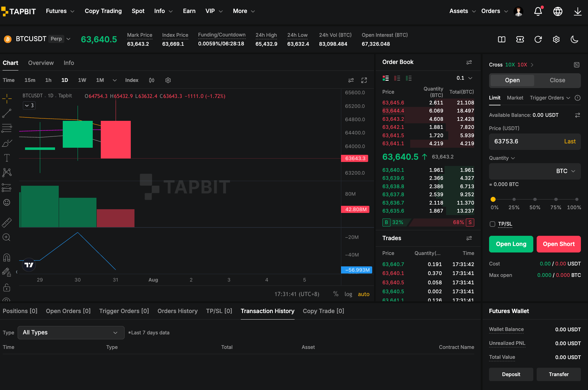Image resolution: width=588 pixels, height=390 pixels.
Task: Click the balance transfer arrows icon
Action: pyautogui.click(x=577, y=115)
